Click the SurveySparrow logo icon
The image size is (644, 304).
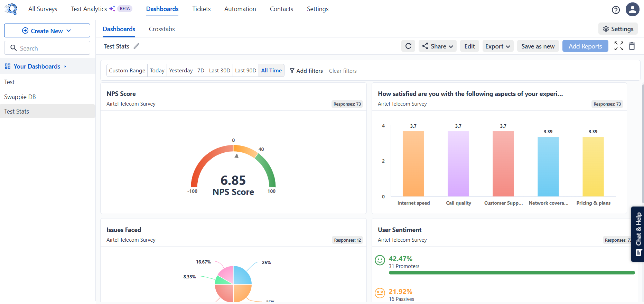click(11, 9)
